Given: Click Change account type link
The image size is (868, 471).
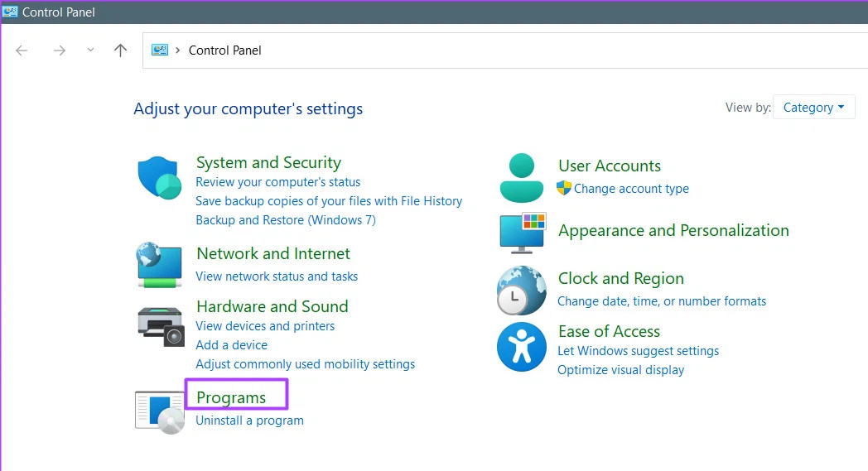Looking at the screenshot, I should (631, 189).
